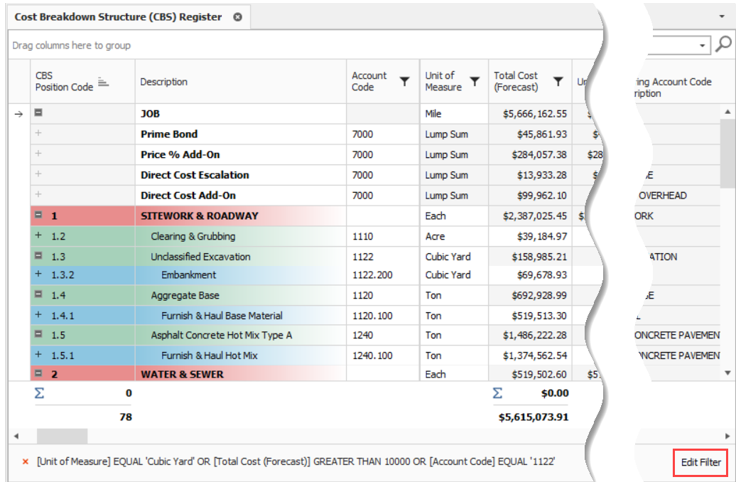Collapse the WATER & SEWER row
Image resolution: width=744 pixels, height=484 pixels.
click(x=39, y=374)
